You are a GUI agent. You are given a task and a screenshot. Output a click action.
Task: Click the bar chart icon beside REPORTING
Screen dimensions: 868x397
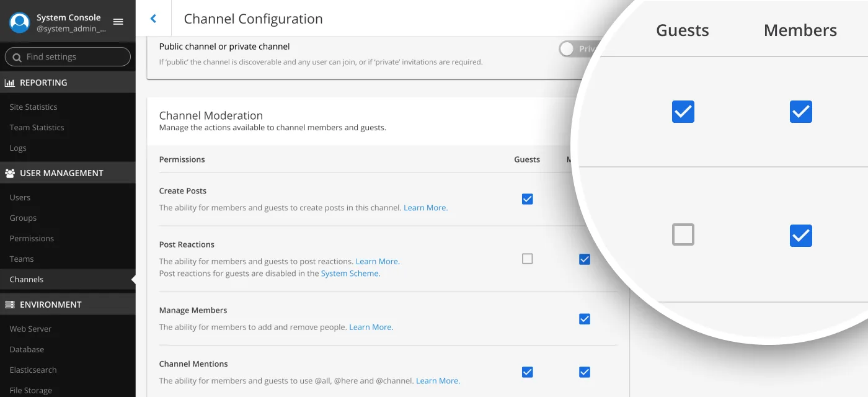[10, 83]
